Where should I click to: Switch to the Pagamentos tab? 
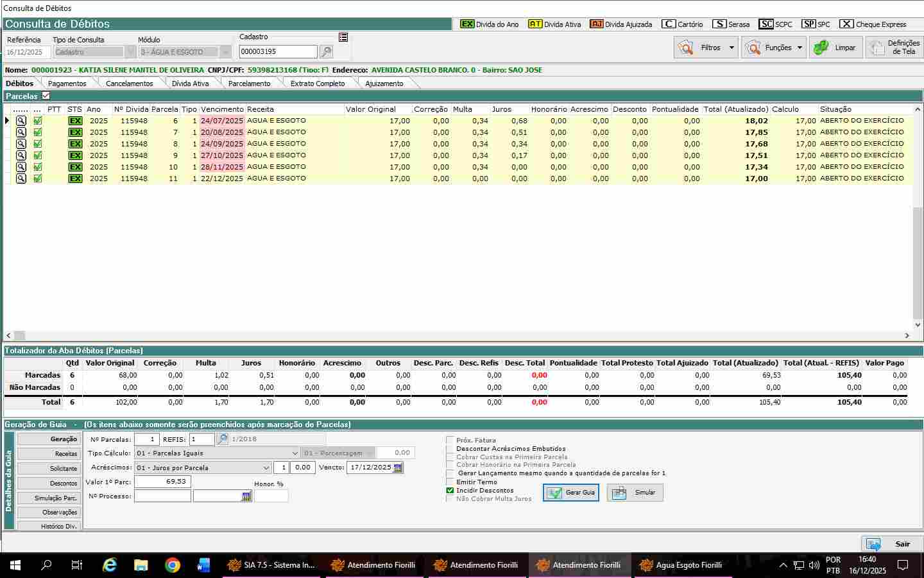pyautogui.click(x=67, y=83)
